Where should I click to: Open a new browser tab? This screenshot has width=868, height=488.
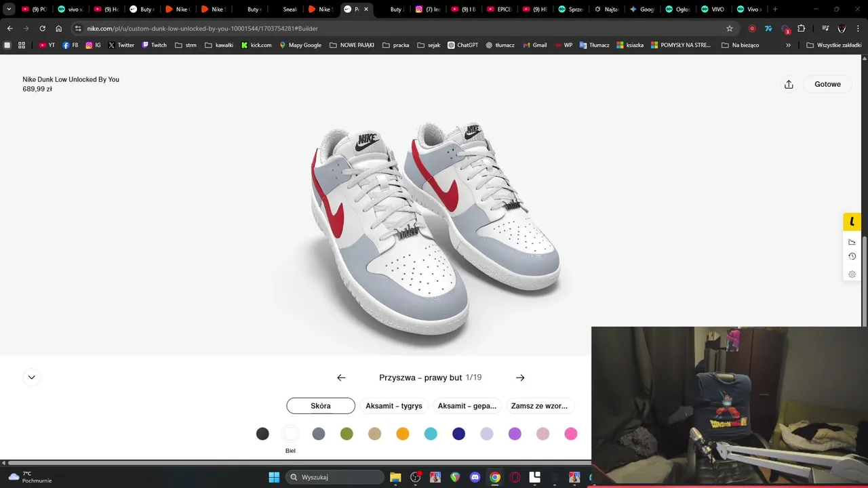(775, 9)
